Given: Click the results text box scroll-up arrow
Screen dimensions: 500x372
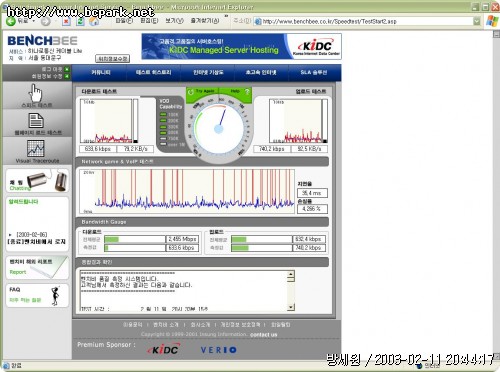Looking at the screenshot, I should [x=291, y=275].
